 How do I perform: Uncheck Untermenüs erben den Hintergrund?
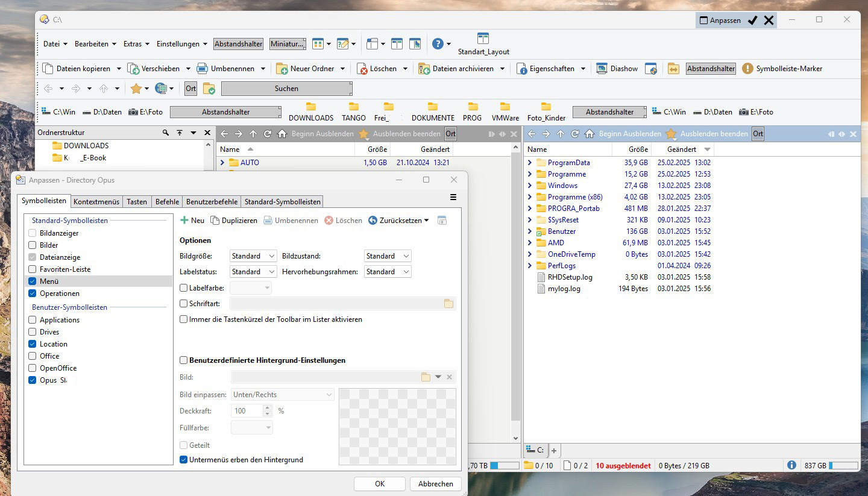coord(184,460)
